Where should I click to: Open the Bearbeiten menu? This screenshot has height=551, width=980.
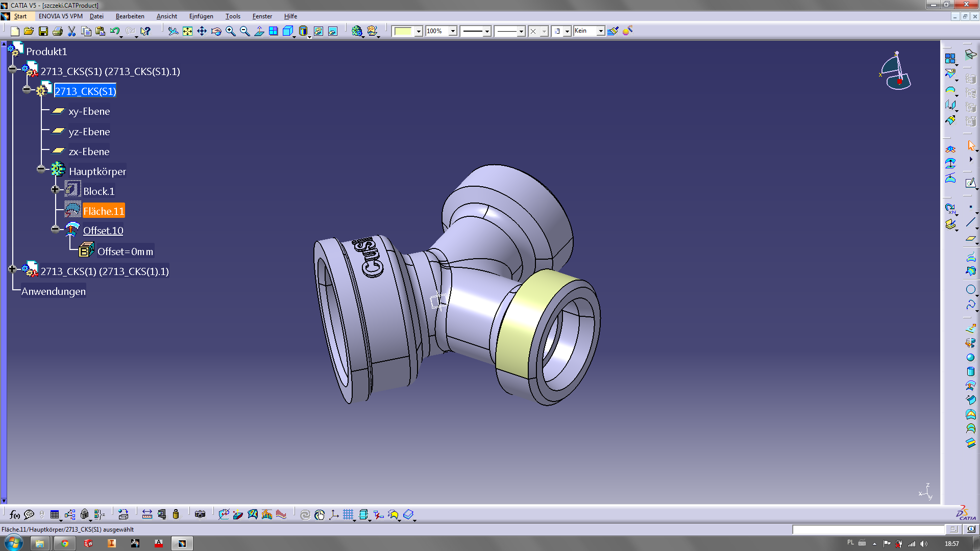tap(130, 16)
